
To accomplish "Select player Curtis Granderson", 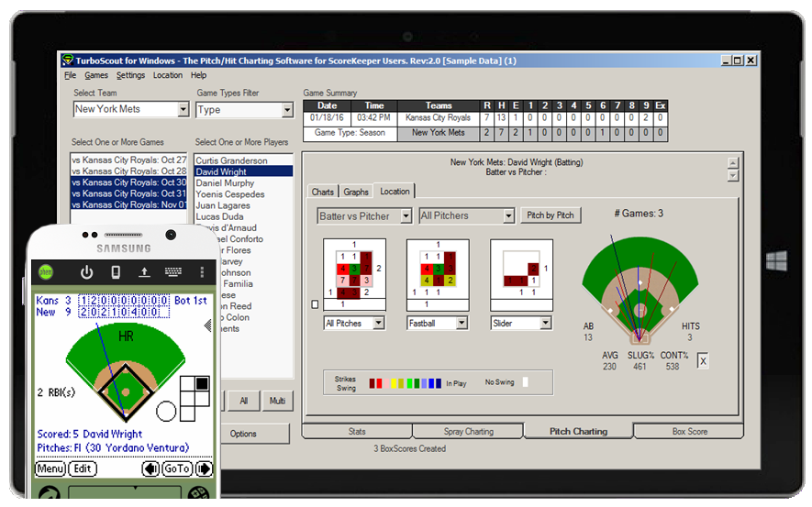I will point(243,160).
